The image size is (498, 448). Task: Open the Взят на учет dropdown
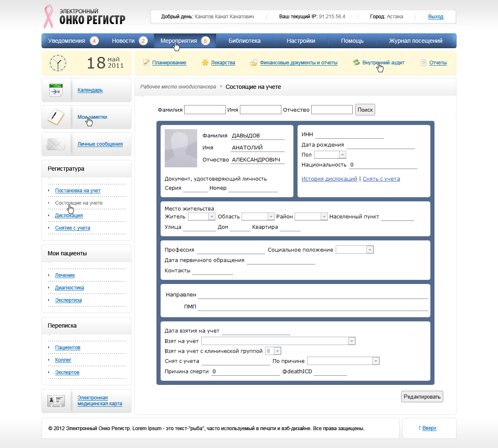click(x=278, y=341)
